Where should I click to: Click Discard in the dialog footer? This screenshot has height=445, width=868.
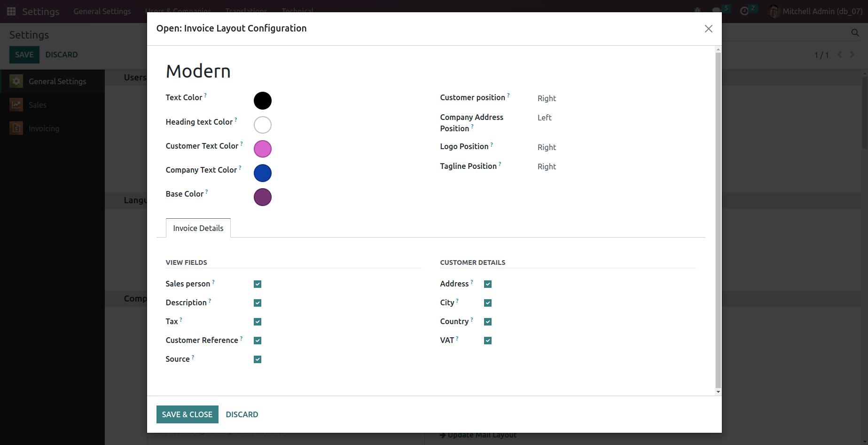242,414
